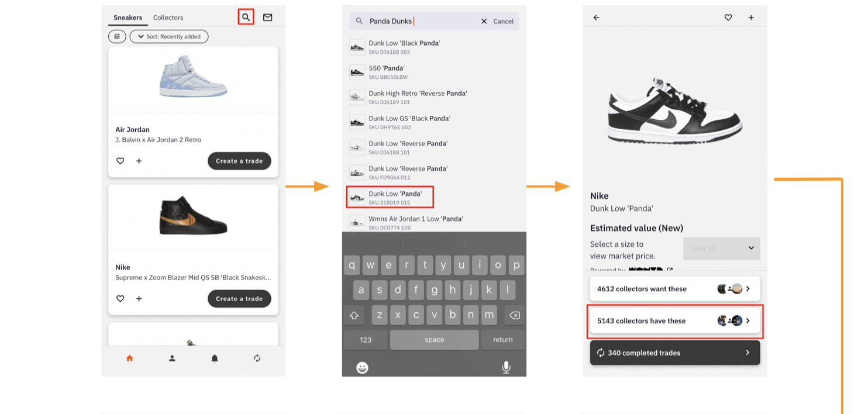This screenshot has width=868, height=414.
Task: Tap the search magnifier icon on Sneakers screen
Action: tap(246, 18)
